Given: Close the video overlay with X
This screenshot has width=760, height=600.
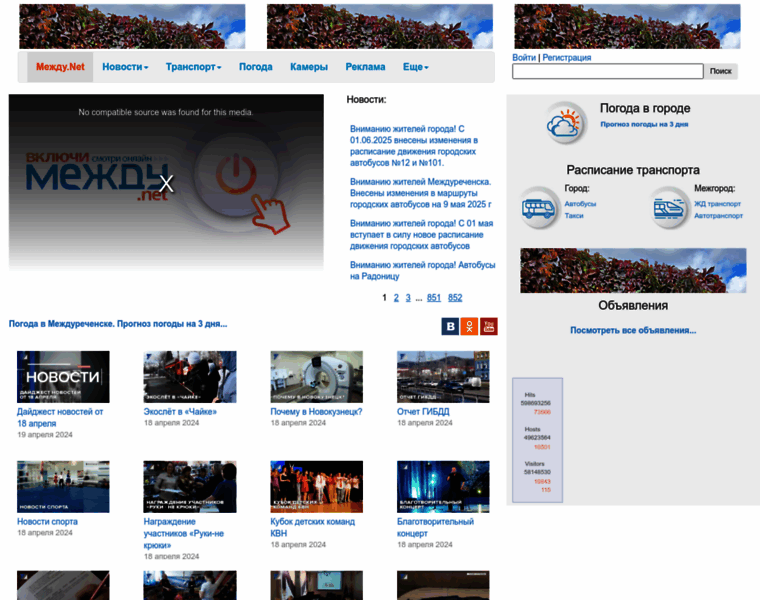Looking at the screenshot, I should (166, 184).
